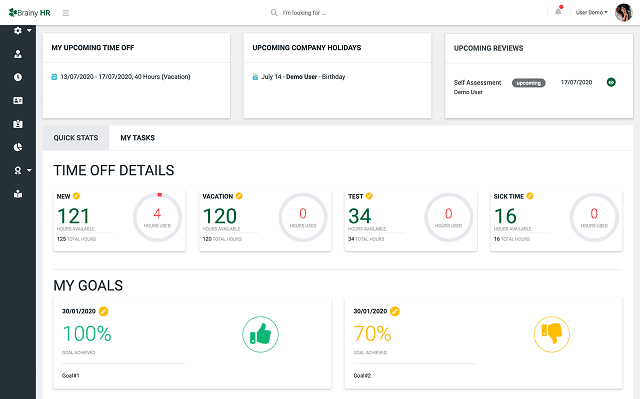Open the notifications bell
Image resolution: width=640 pixels, height=399 pixels.
point(558,12)
